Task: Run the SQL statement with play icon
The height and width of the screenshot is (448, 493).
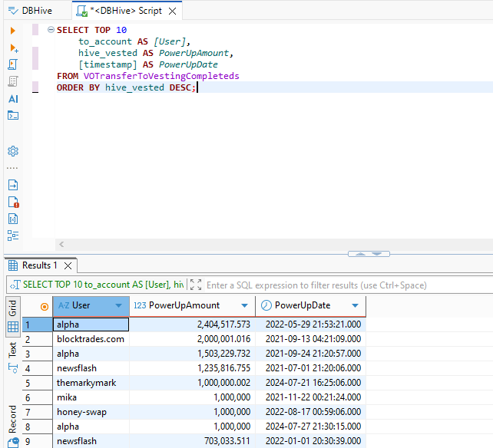Action: [x=12, y=31]
